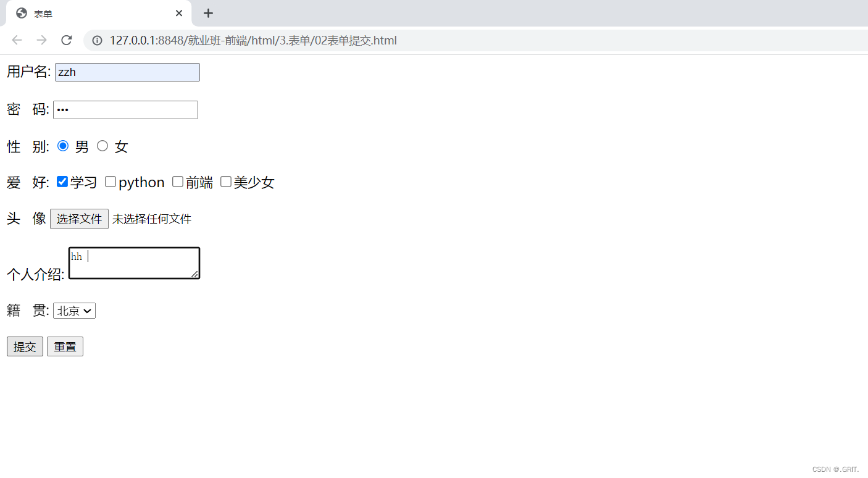This screenshot has height=478, width=868.
Task: Select the 女 radio button
Action: point(102,146)
